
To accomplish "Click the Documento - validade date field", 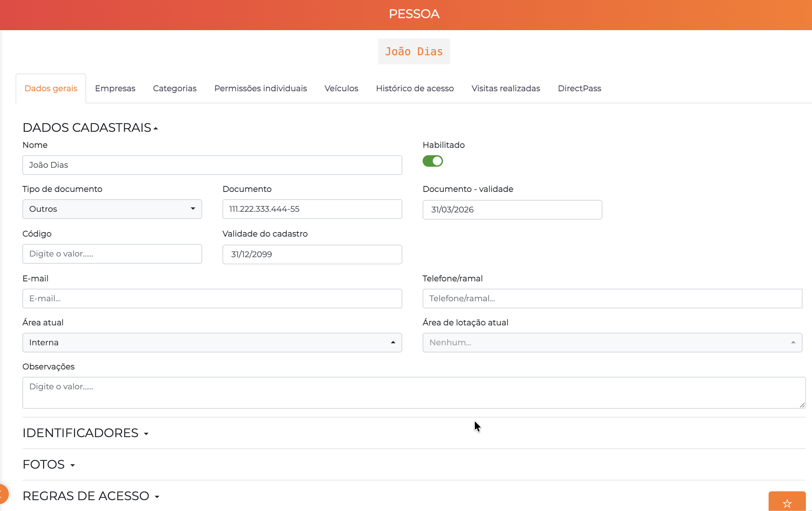I will tap(512, 210).
